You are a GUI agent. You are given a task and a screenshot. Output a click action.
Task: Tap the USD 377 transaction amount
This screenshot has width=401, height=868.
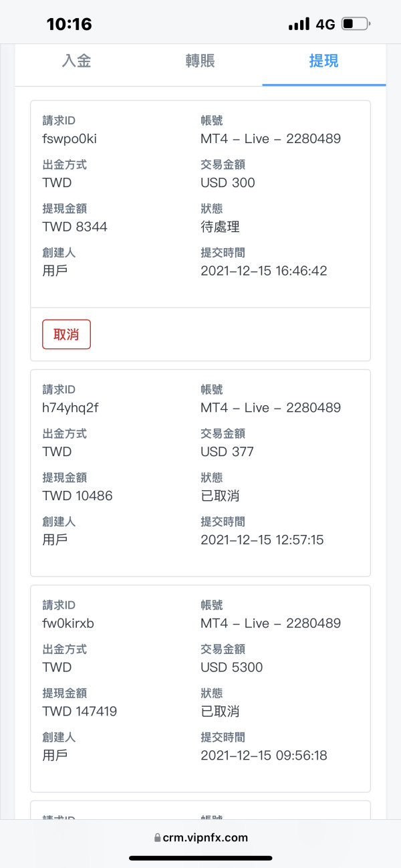tap(227, 452)
